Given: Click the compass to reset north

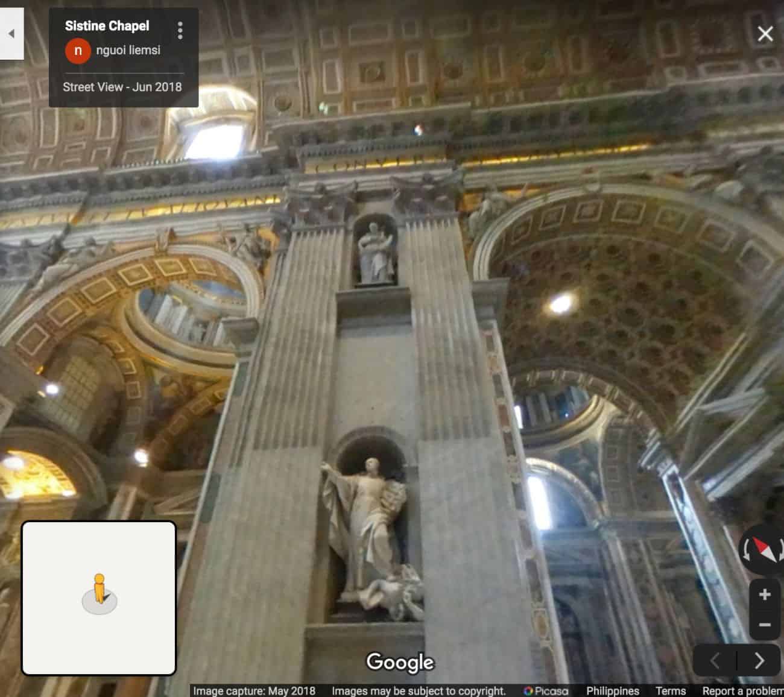Looking at the screenshot, I should click(763, 549).
